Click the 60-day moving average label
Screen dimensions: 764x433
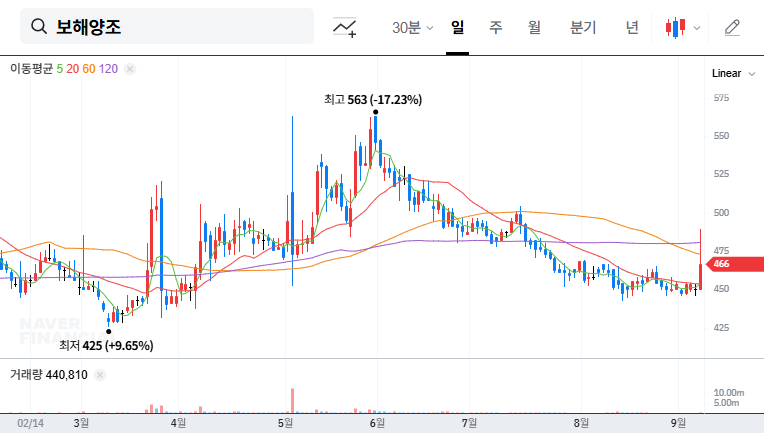(89, 69)
